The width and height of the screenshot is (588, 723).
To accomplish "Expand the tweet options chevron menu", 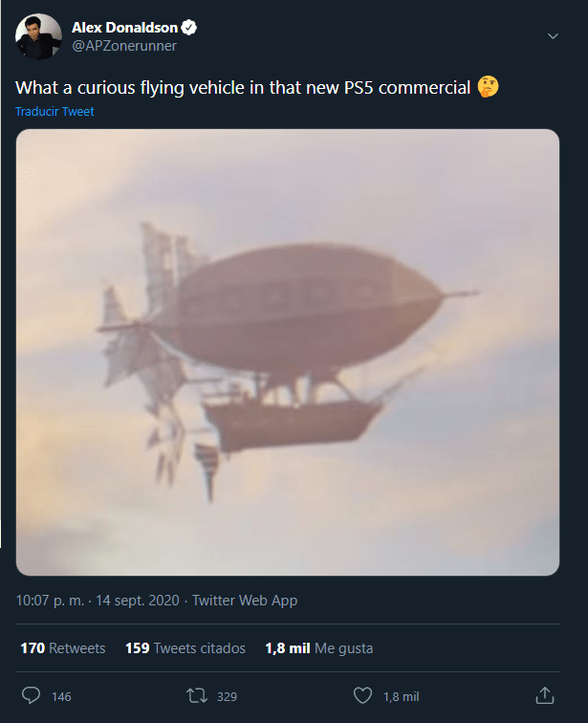I will pyautogui.click(x=553, y=36).
